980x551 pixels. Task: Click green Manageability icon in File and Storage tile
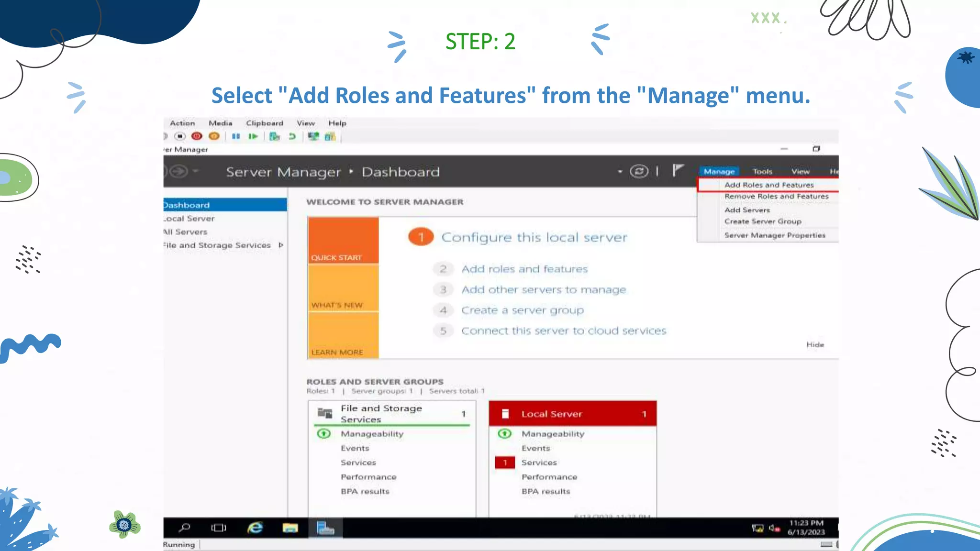click(324, 434)
